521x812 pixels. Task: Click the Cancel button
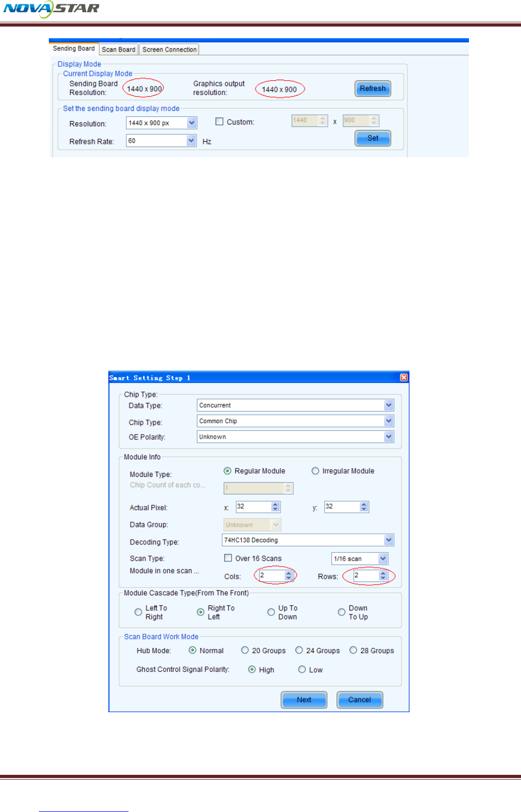[x=360, y=700]
